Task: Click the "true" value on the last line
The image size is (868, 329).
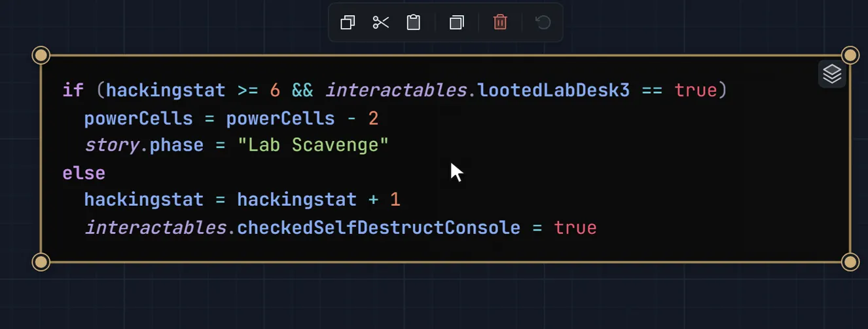Action: pos(575,228)
